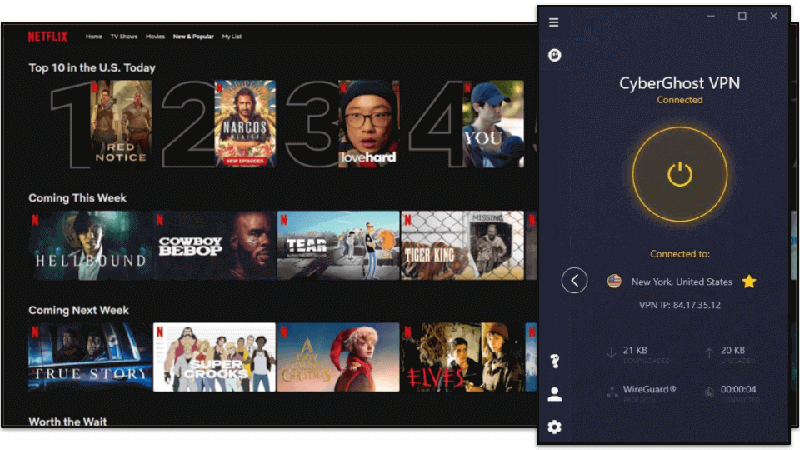Open the True Story thumbnail

click(90, 357)
